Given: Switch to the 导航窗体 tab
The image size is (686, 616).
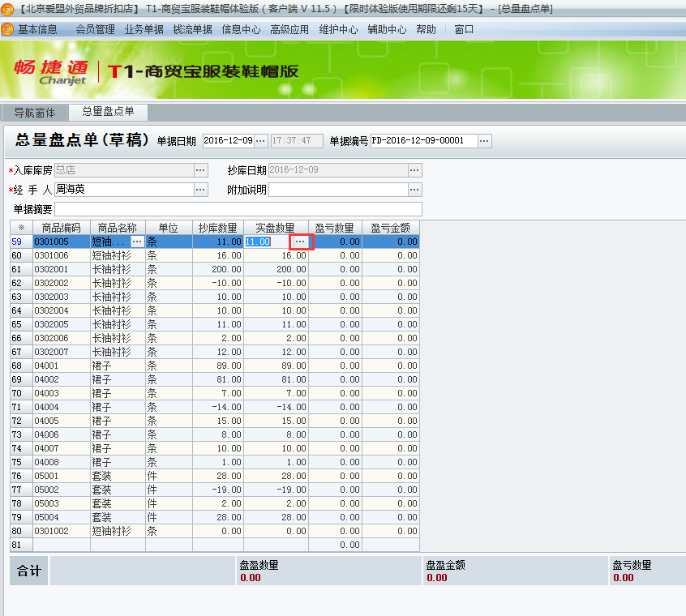Looking at the screenshot, I should (x=35, y=113).
